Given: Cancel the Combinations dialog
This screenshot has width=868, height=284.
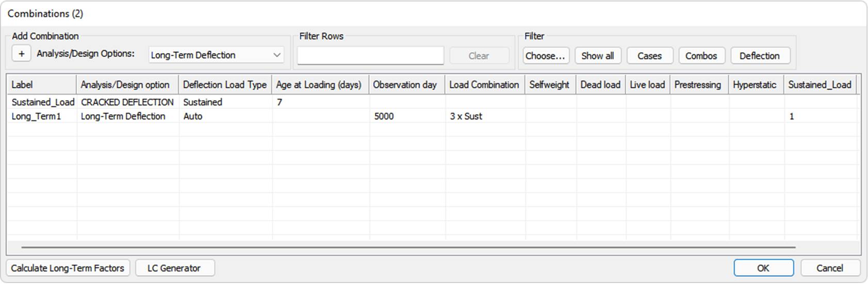Looking at the screenshot, I should tap(829, 268).
